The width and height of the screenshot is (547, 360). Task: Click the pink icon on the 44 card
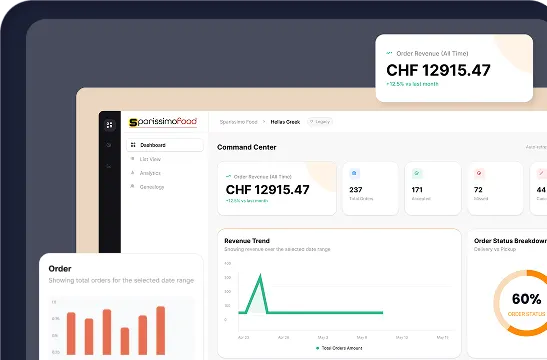[541, 173]
